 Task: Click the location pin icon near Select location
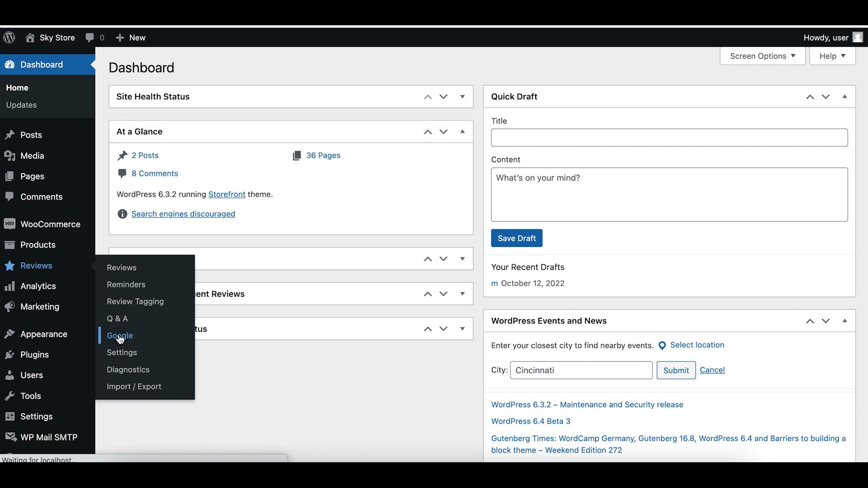pyautogui.click(x=662, y=346)
